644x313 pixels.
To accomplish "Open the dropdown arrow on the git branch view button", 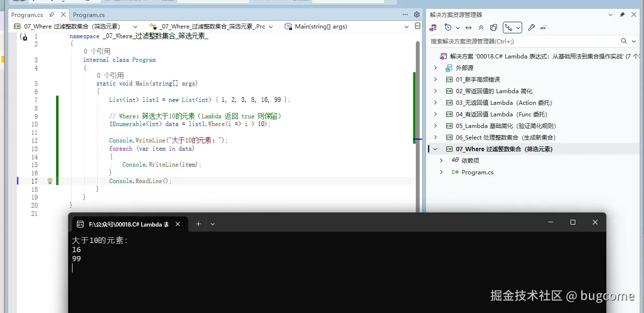I will 518,28.
